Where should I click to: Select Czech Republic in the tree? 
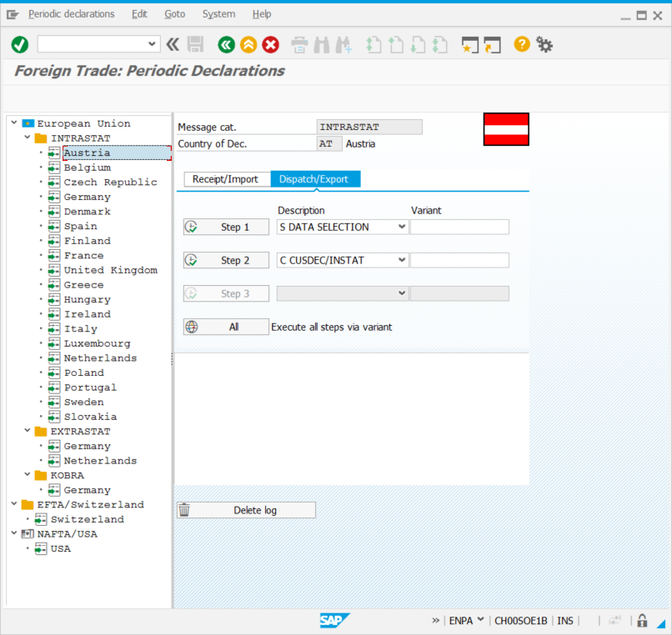[x=111, y=182]
